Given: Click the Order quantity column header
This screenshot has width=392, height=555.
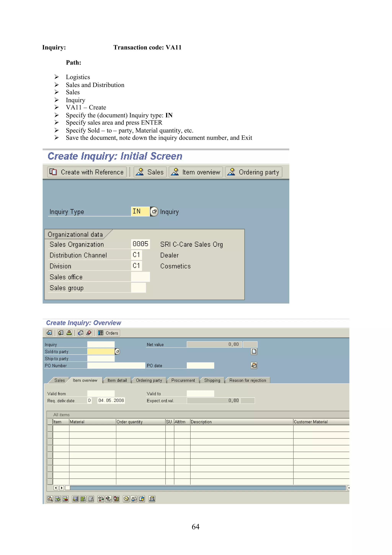Looking at the screenshot, I should pyautogui.click(x=140, y=422).
